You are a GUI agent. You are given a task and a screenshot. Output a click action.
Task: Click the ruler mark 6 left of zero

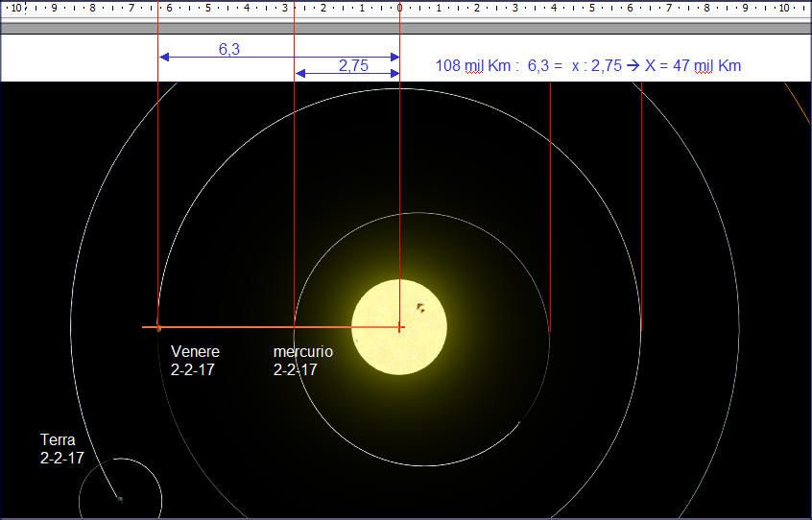click(x=169, y=9)
